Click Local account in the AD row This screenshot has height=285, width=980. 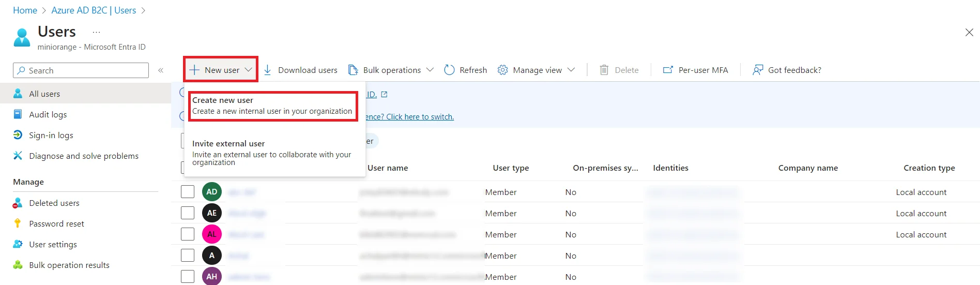pyautogui.click(x=921, y=192)
